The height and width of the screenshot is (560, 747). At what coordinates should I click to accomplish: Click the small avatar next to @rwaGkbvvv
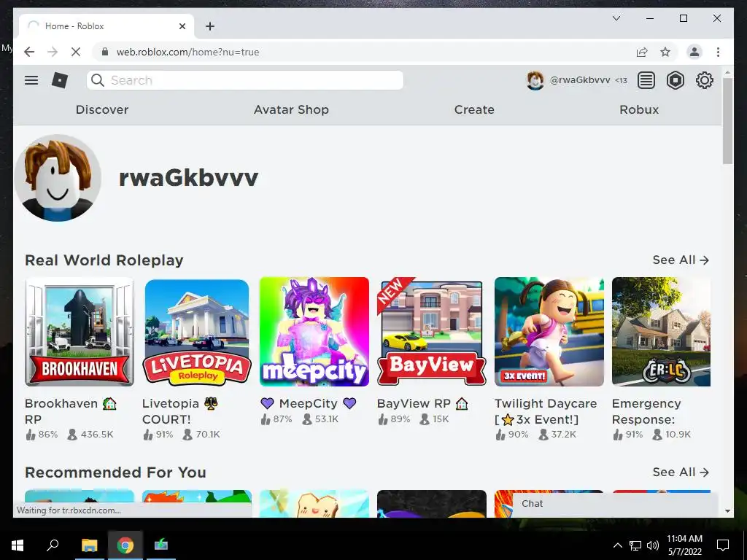(x=535, y=80)
